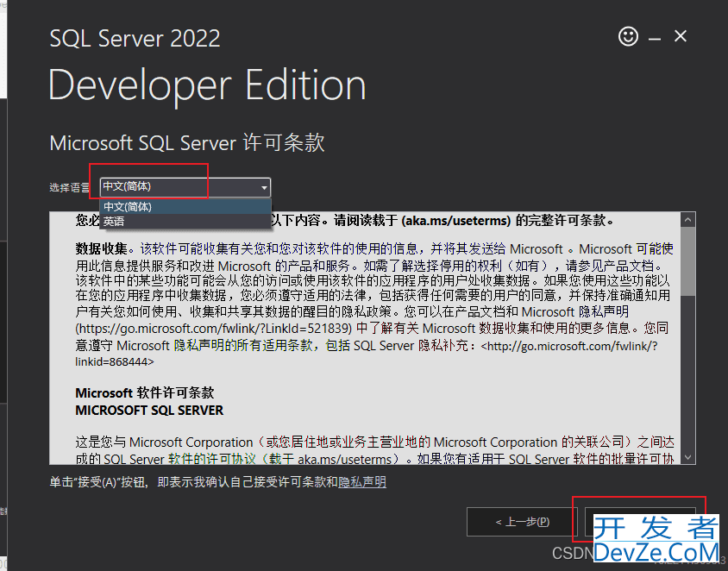Click the go.microsoft.com fwlink 521839 URL text

click(214, 329)
